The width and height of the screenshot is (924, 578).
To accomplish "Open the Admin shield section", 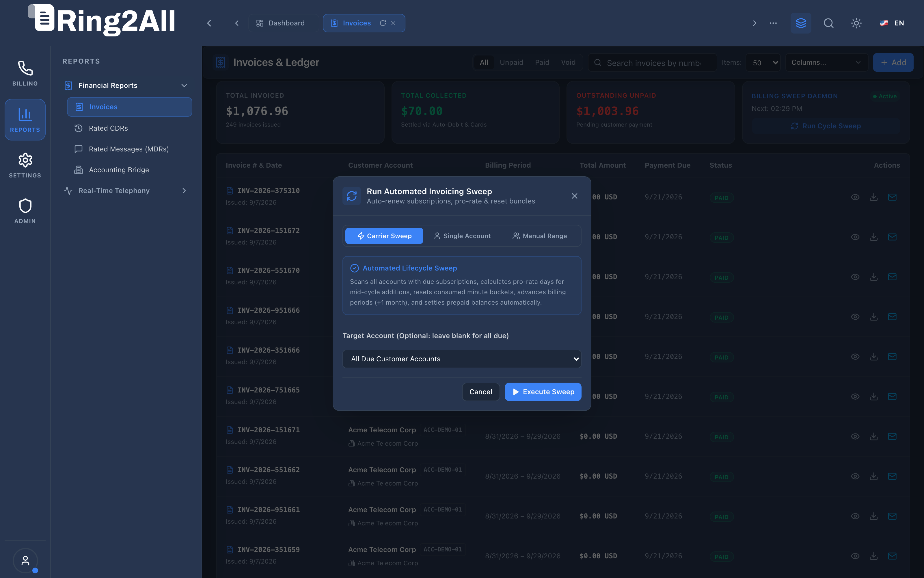I will (25, 211).
